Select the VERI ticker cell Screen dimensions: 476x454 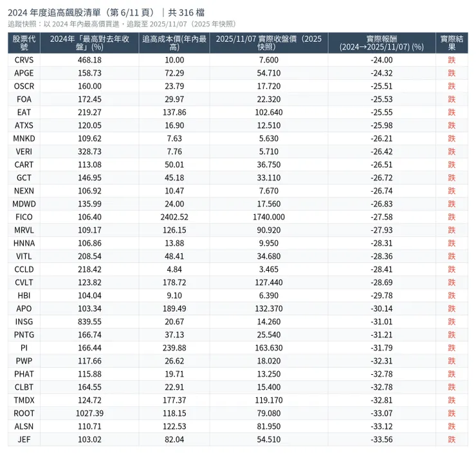click(x=24, y=151)
